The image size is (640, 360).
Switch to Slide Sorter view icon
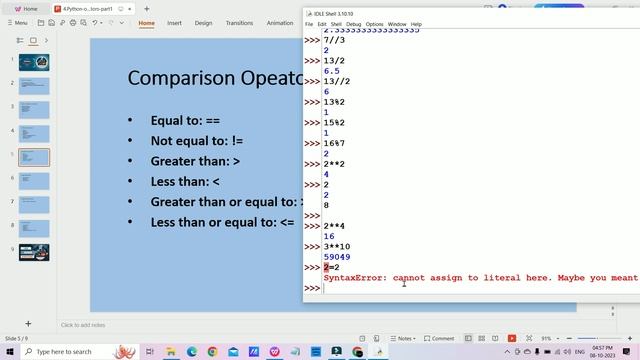coord(482,338)
